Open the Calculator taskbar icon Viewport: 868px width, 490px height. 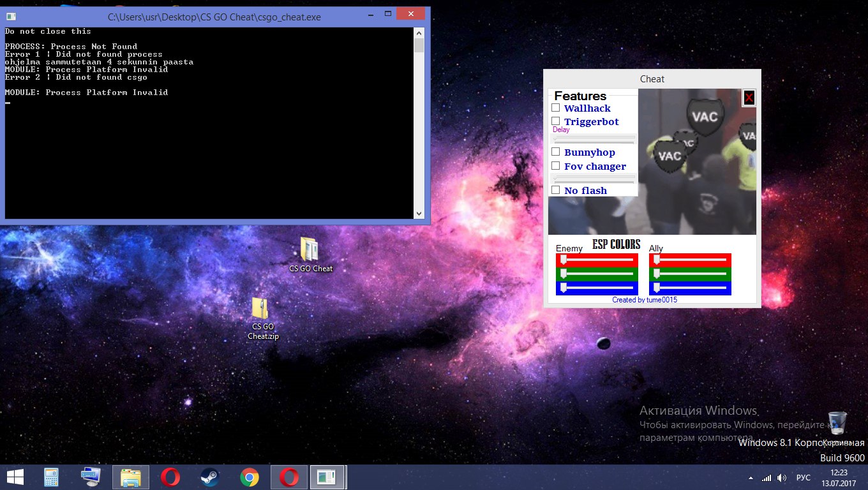click(51, 477)
